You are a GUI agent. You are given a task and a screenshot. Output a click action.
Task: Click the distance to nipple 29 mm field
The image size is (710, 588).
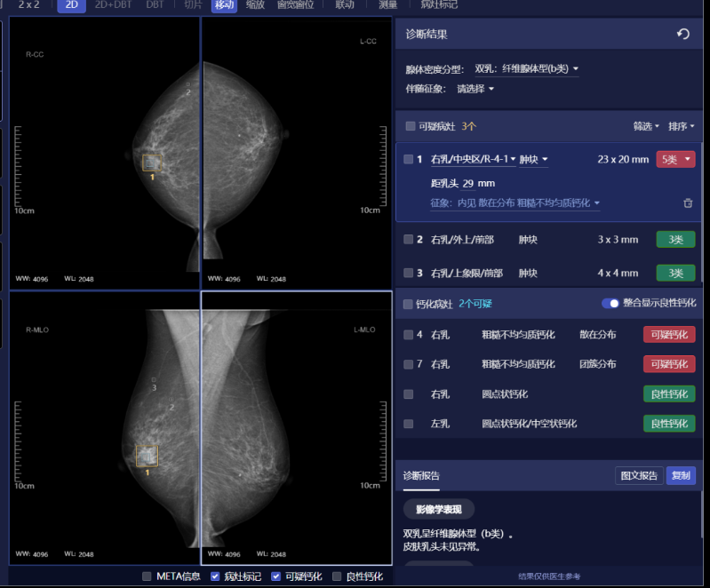coord(469,184)
